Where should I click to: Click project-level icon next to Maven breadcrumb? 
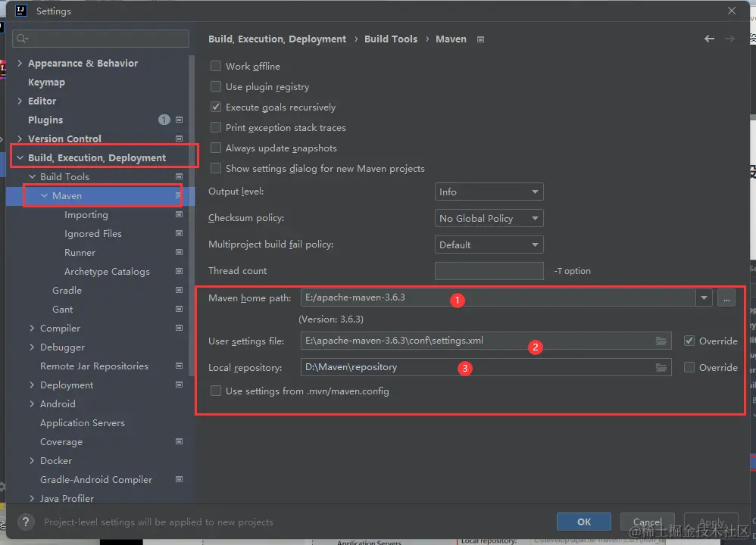(480, 39)
